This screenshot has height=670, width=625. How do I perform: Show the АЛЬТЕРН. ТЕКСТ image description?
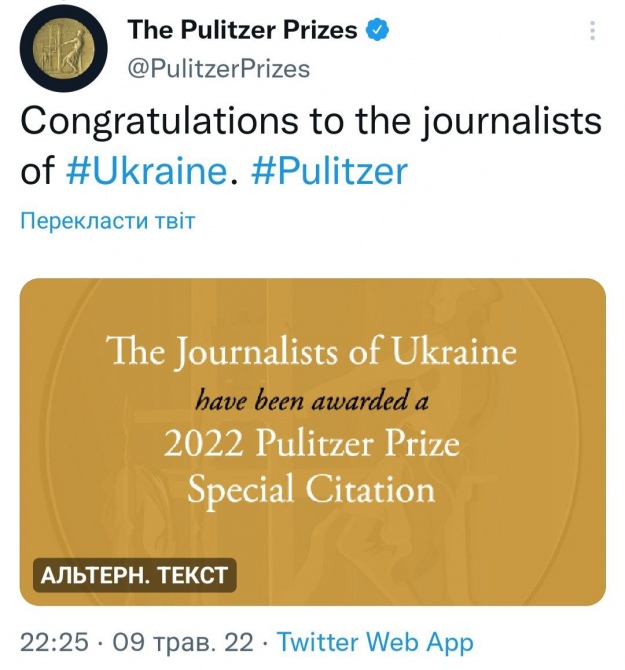click(135, 575)
